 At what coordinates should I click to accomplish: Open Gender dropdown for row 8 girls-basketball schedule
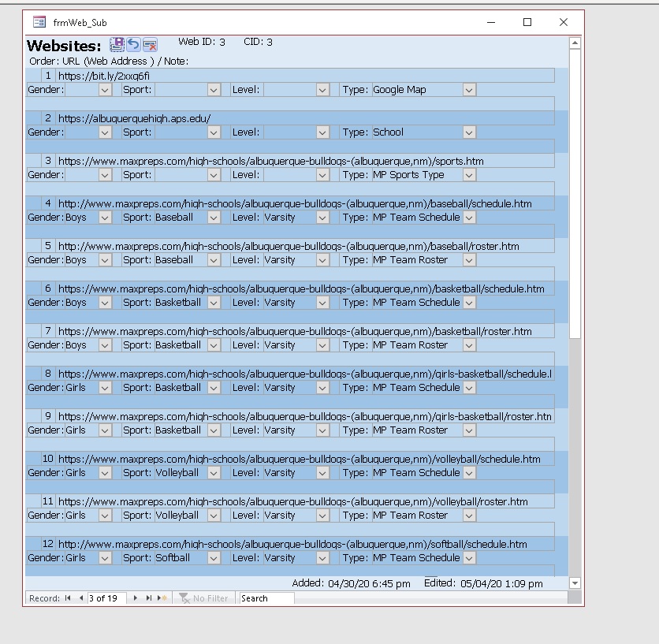point(105,388)
